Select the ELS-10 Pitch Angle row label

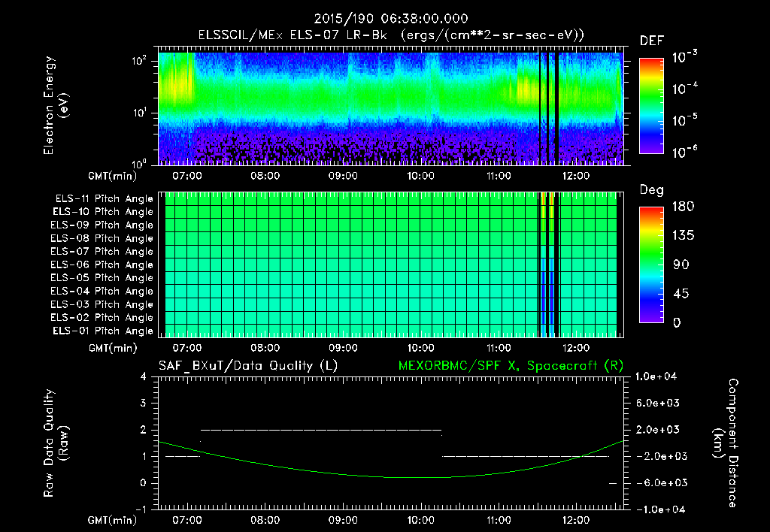[x=103, y=212]
